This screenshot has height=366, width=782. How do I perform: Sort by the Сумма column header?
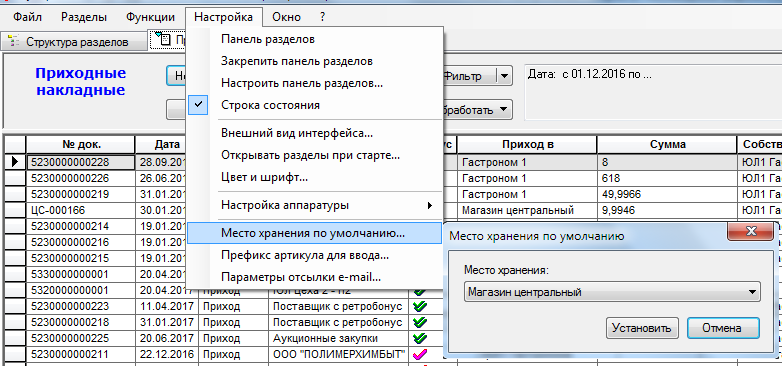(x=667, y=145)
